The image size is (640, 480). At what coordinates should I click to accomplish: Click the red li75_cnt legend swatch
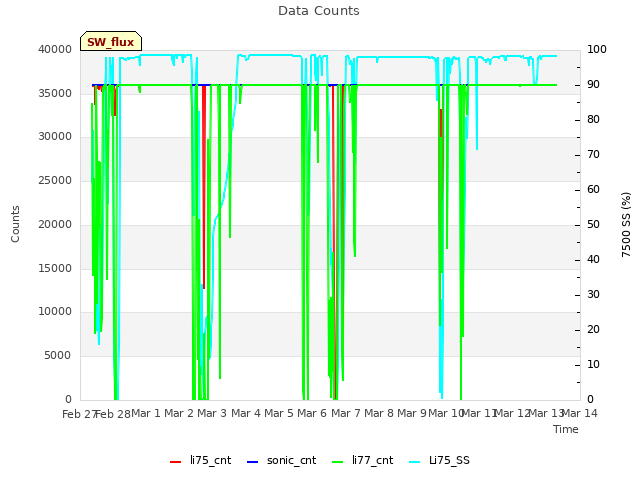pyautogui.click(x=176, y=462)
